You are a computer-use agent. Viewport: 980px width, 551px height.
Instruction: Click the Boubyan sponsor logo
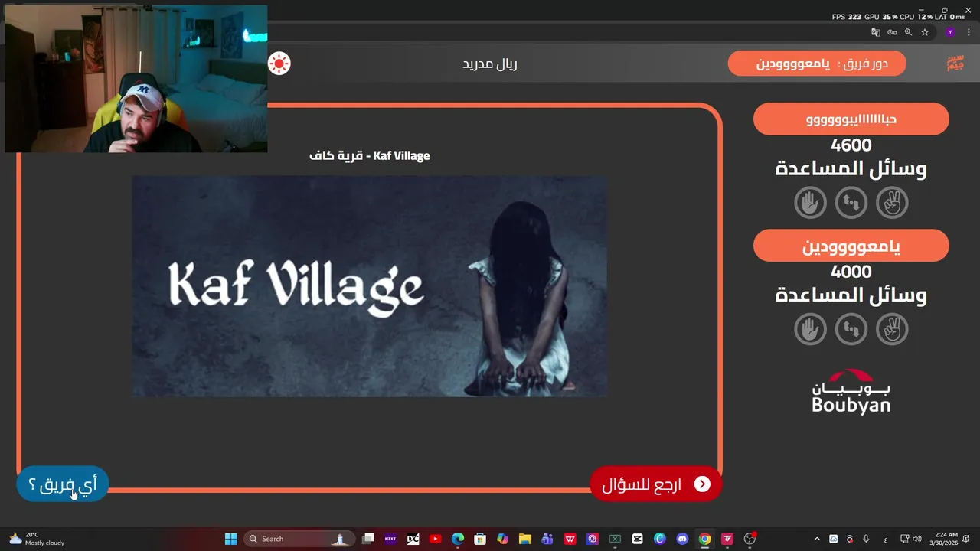pyautogui.click(x=851, y=391)
